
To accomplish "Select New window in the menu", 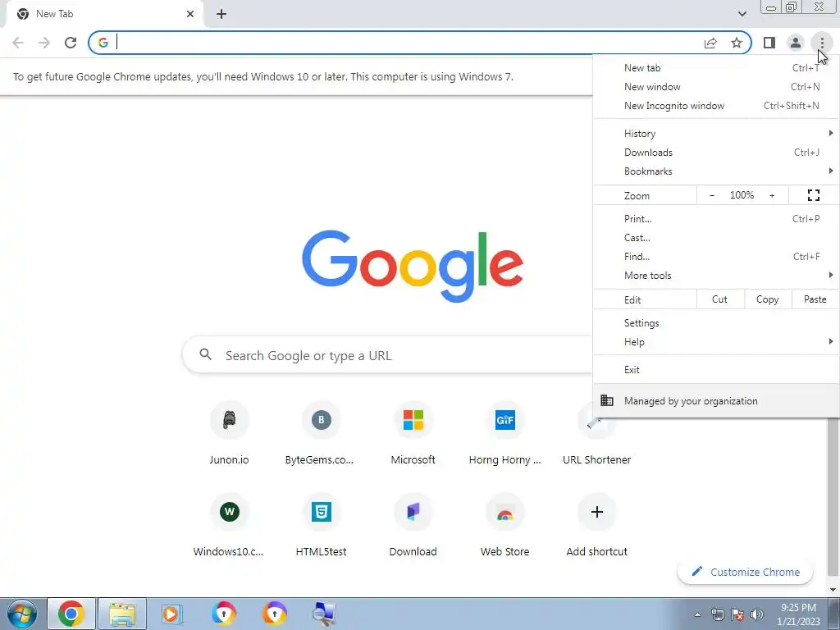I will pyautogui.click(x=716, y=87).
